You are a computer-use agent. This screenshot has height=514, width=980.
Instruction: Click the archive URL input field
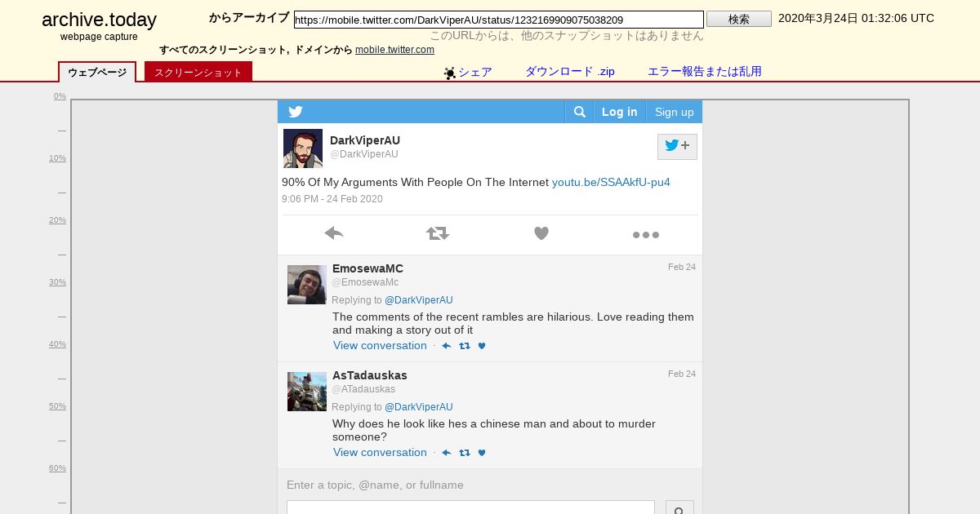click(499, 20)
